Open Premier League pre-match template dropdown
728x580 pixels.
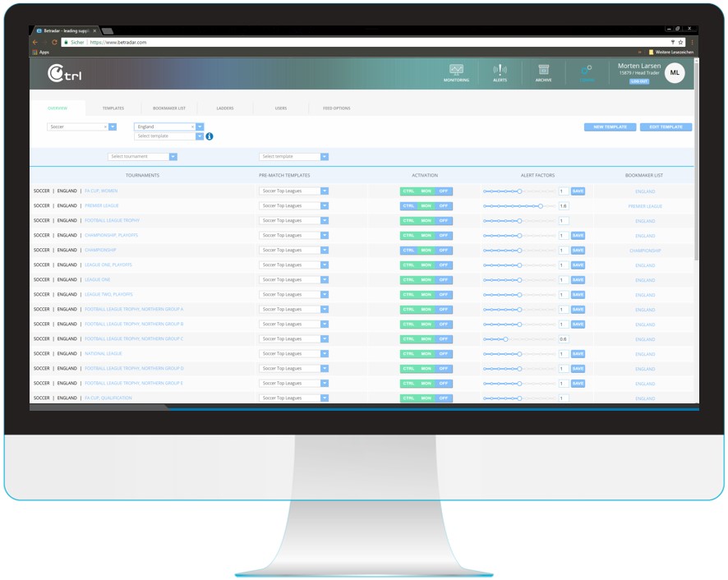[325, 206]
